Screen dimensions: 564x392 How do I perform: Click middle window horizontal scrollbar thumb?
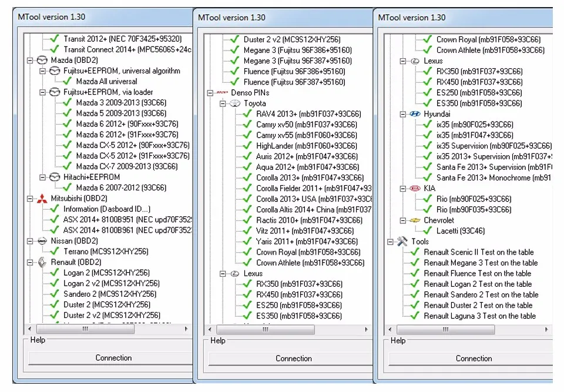(266, 329)
